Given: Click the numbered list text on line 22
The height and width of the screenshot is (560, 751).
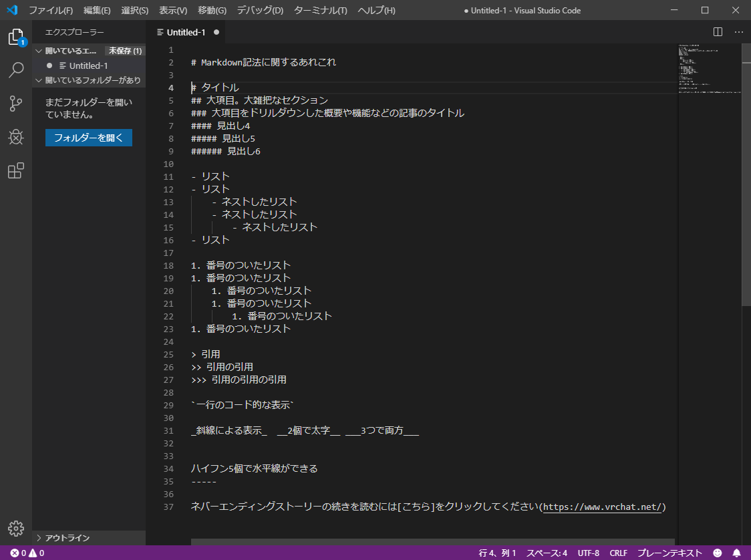Looking at the screenshot, I should (x=282, y=316).
